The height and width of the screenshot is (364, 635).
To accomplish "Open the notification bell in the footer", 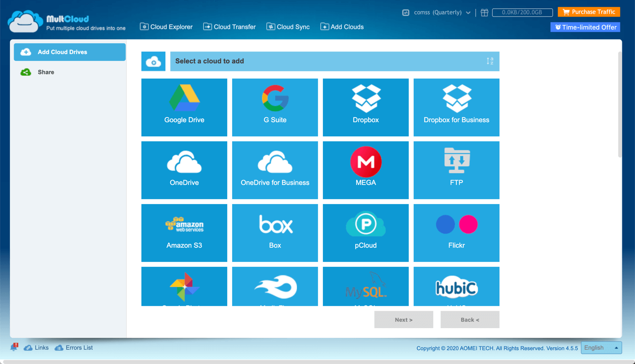I will [14, 347].
